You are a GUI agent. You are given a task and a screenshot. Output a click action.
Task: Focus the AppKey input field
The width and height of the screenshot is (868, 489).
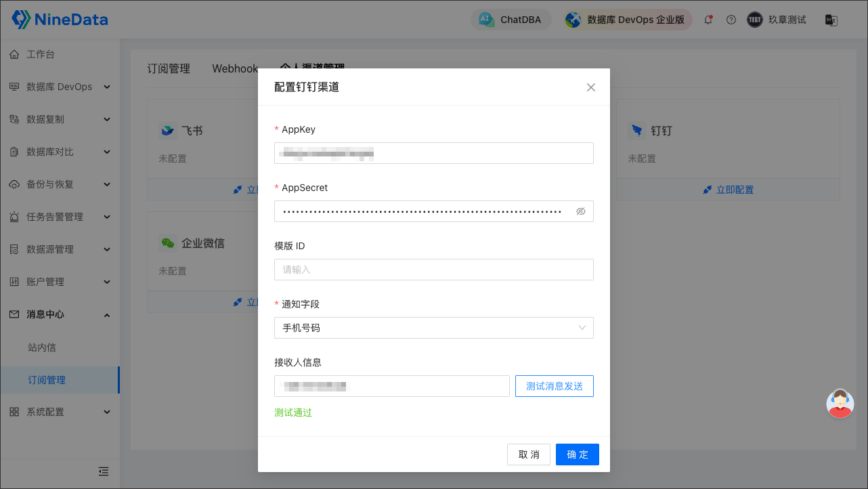click(434, 153)
